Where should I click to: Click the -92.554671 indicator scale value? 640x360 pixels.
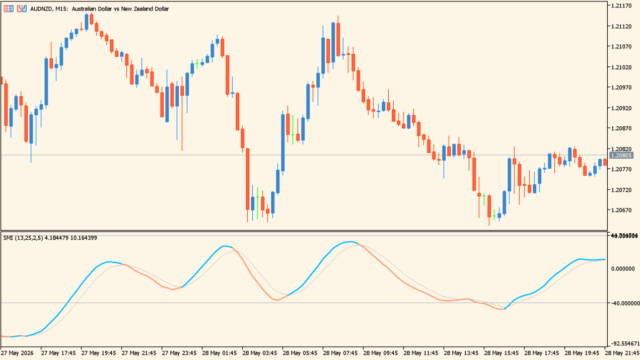[625, 344]
